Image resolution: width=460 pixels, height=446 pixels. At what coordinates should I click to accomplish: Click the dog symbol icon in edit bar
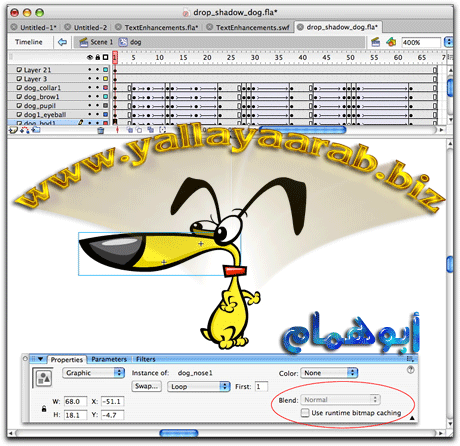point(123,42)
